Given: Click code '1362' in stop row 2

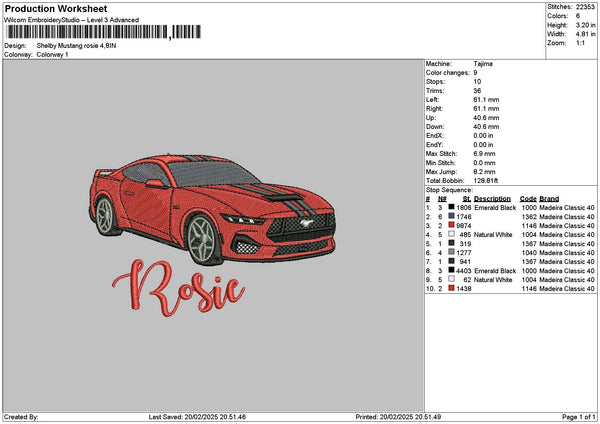Looking at the screenshot, I should click(529, 217).
